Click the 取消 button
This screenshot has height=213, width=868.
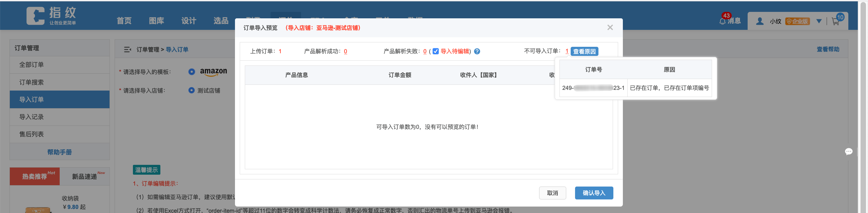552,193
